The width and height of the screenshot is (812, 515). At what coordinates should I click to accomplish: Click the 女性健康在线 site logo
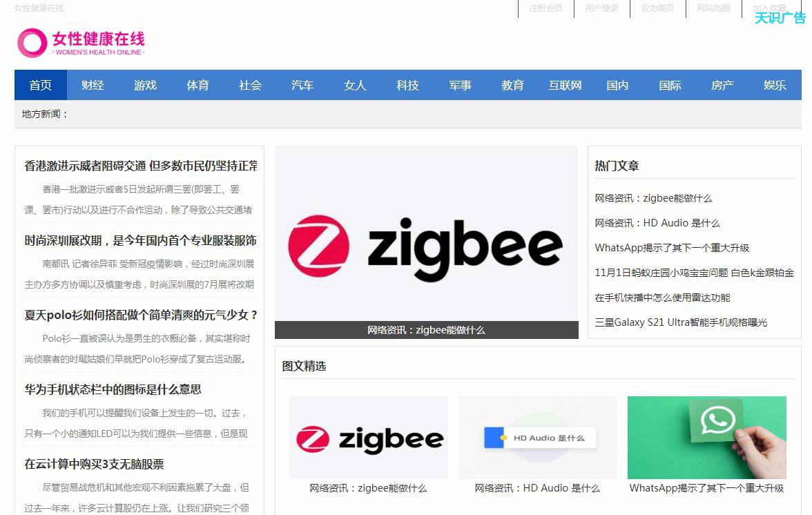[x=81, y=42]
